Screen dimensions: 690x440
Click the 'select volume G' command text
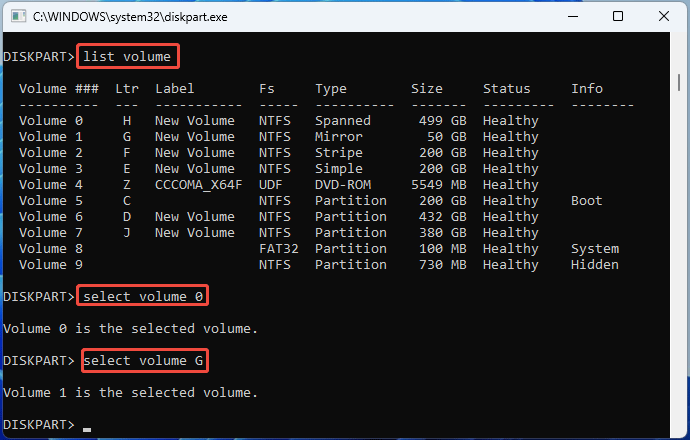tap(143, 360)
